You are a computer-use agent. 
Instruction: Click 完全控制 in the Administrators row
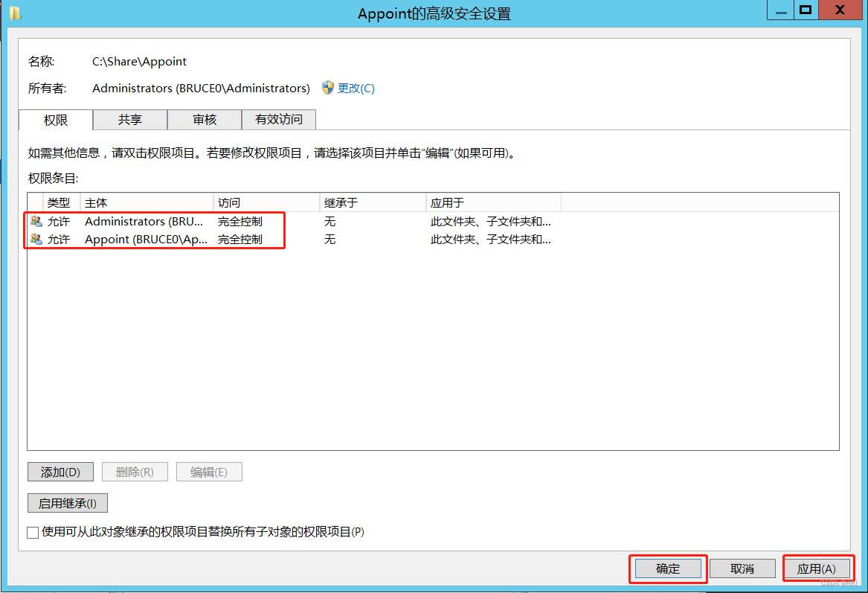coord(239,222)
